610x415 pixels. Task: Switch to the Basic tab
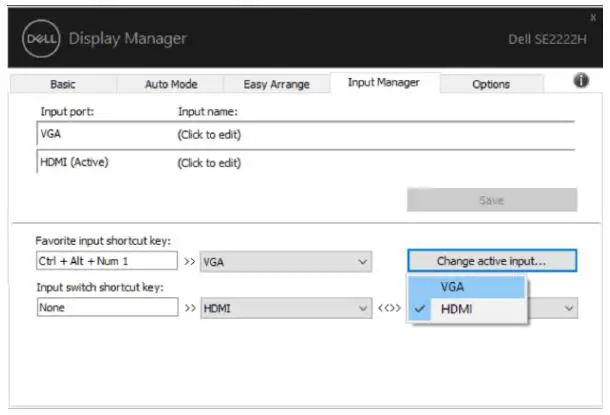coord(63,84)
